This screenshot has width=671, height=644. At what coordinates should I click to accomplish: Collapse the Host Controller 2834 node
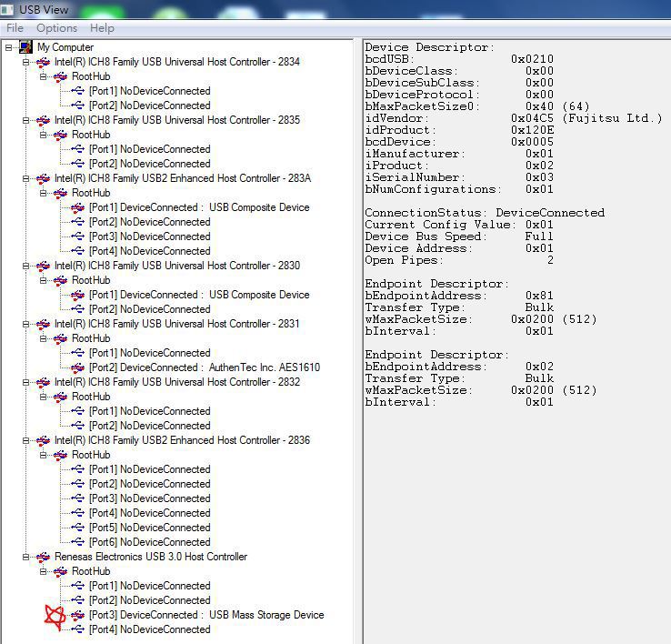25,62
